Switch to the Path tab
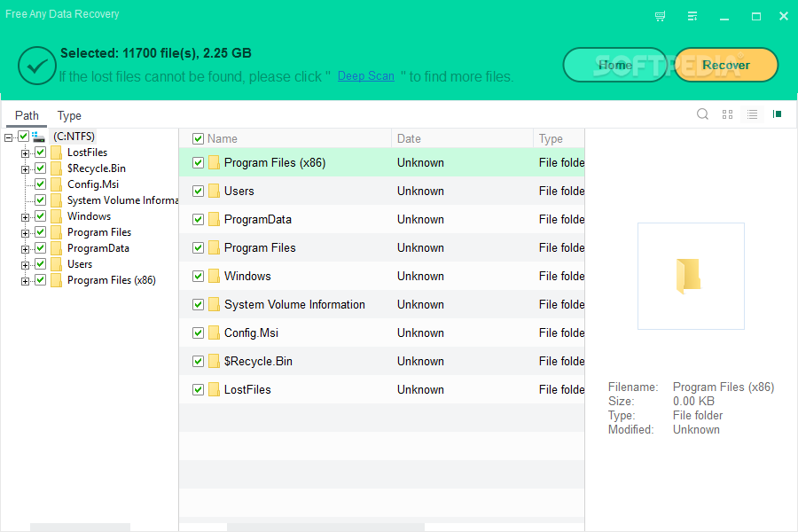Screen dimensions: 798x532 click(27, 115)
